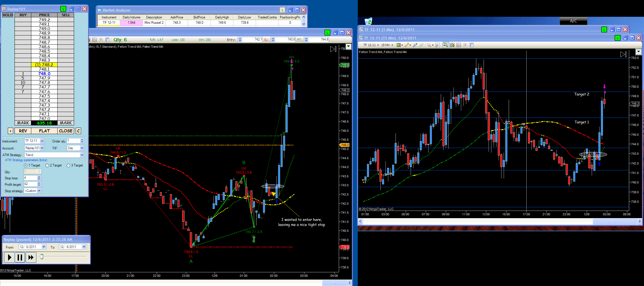The height and width of the screenshot is (286, 644).
Task: Open the Account dropdown showing Replay101
Action: click(x=42, y=148)
